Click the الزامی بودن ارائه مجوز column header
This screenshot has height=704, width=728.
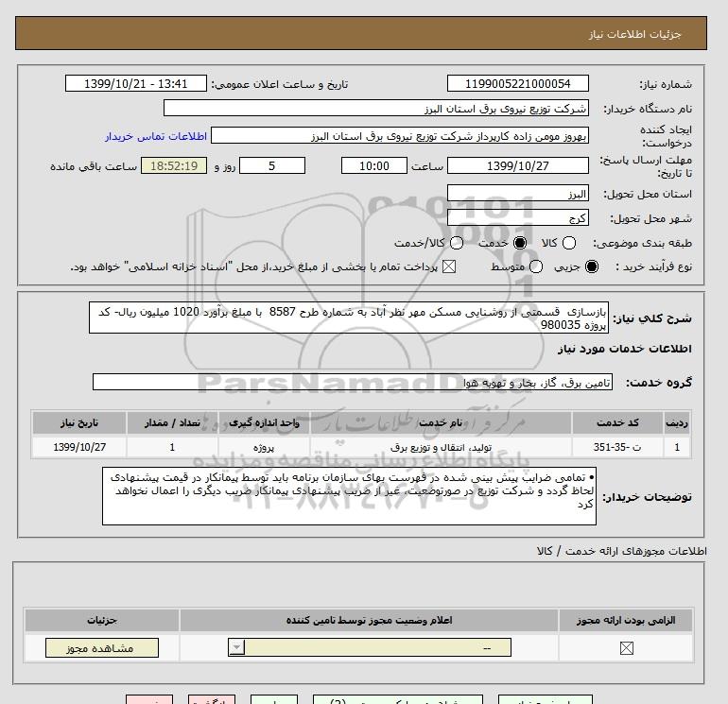click(626, 620)
